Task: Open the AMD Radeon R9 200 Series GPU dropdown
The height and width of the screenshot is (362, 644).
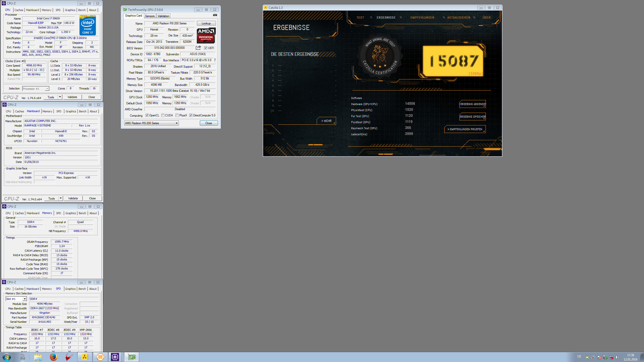Action: point(151,123)
